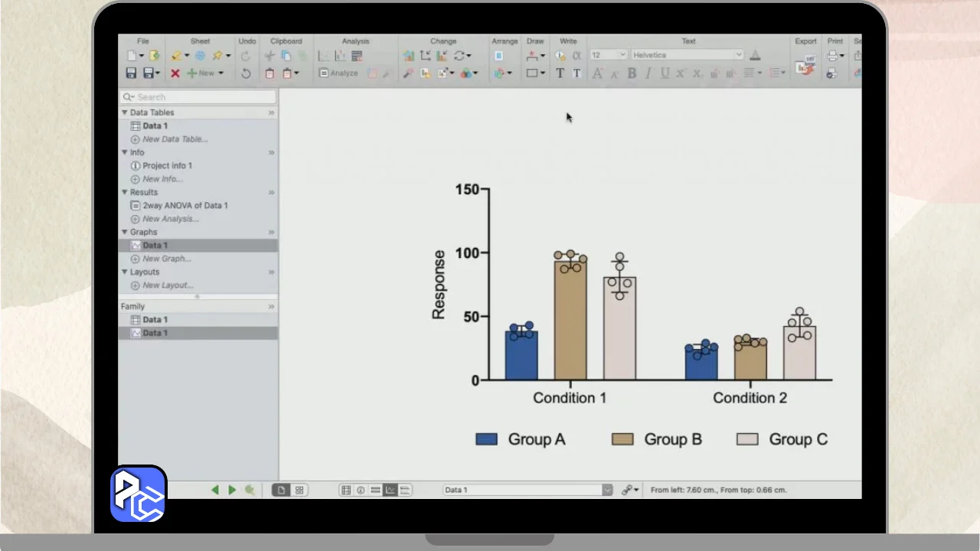This screenshot has height=551, width=980.
Task: Toggle subscript text formatting
Action: [x=697, y=73]
